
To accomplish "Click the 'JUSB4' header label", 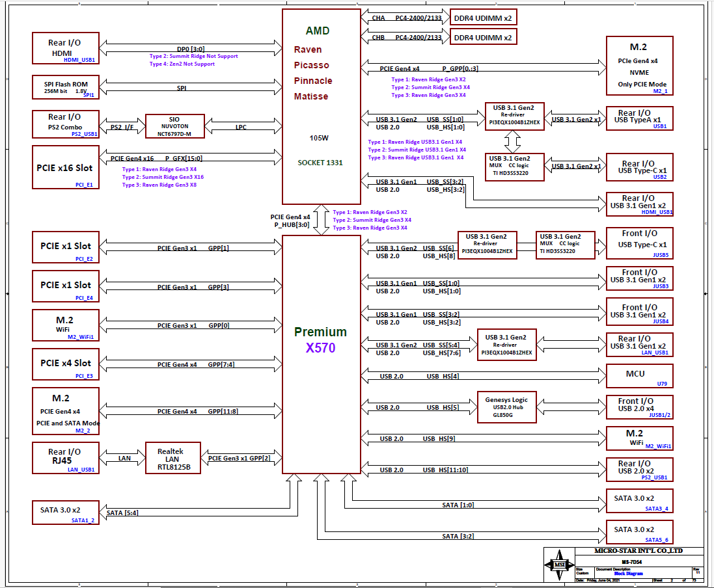I will 661,321.
